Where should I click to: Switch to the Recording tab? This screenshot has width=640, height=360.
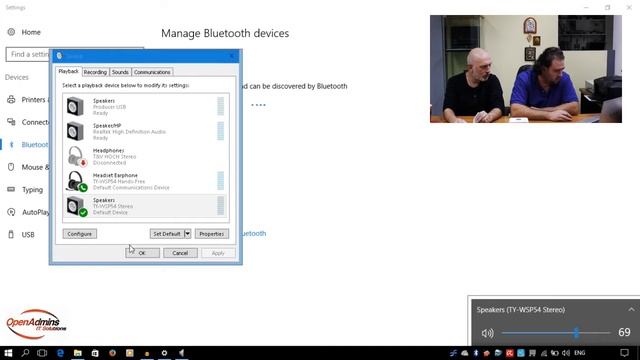[95, 72]
